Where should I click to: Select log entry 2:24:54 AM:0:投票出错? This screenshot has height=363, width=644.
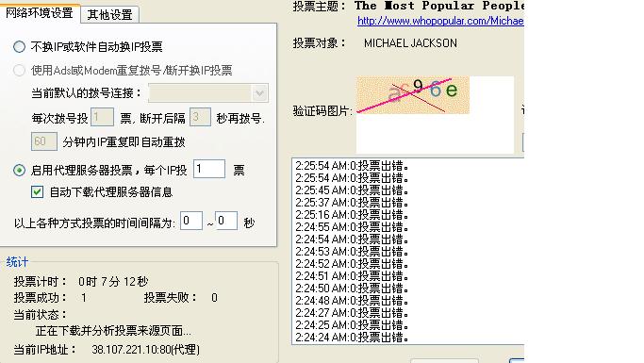coord(352,239)
